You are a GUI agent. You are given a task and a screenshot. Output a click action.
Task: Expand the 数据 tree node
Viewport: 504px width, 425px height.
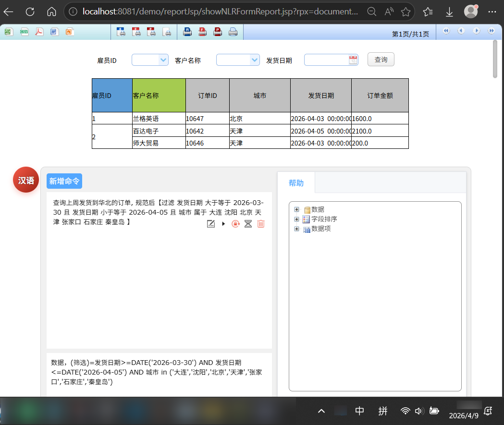(296, 209)
